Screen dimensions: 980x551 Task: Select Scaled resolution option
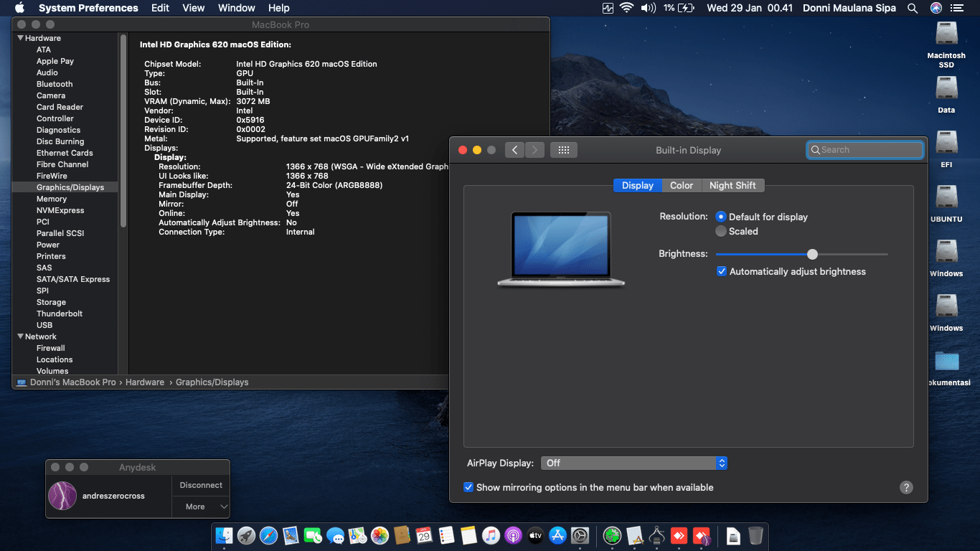(721, 231)
